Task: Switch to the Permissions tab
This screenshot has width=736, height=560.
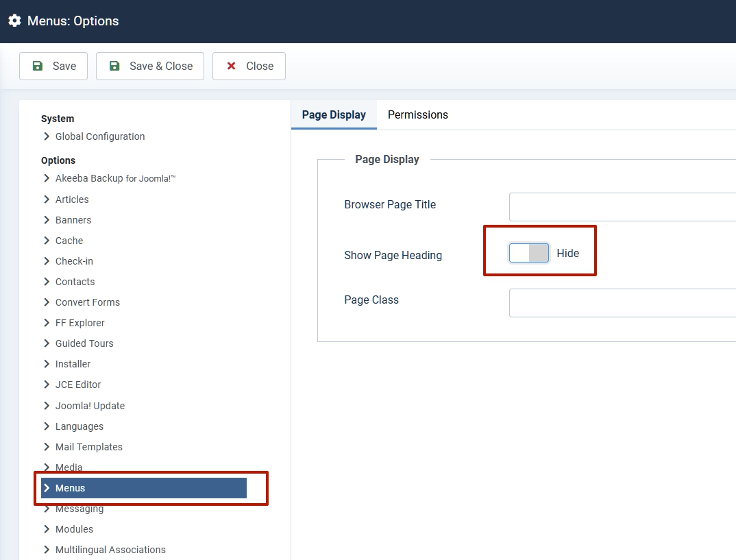Action: tap(417, 114)
